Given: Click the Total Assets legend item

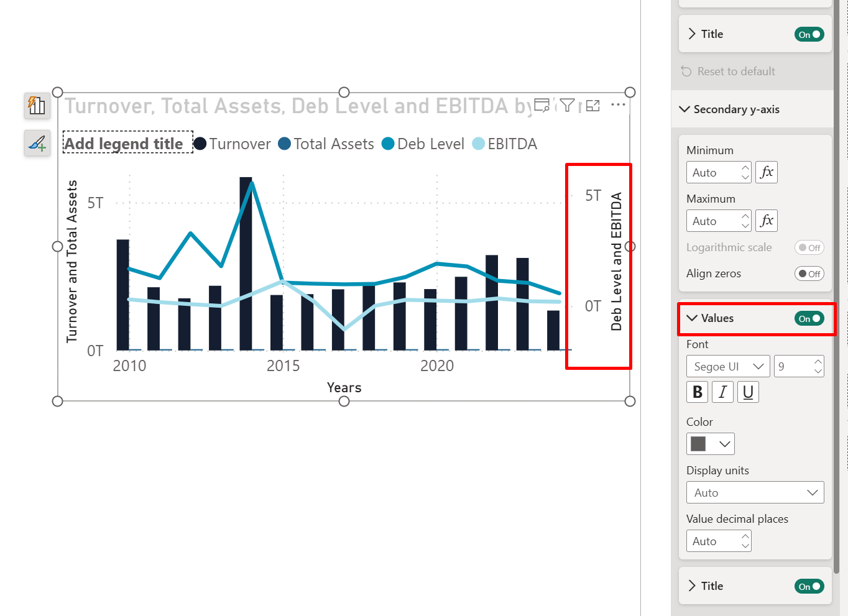Looking at the screenshot, I should pyautogui.click(x=326, y=144).
